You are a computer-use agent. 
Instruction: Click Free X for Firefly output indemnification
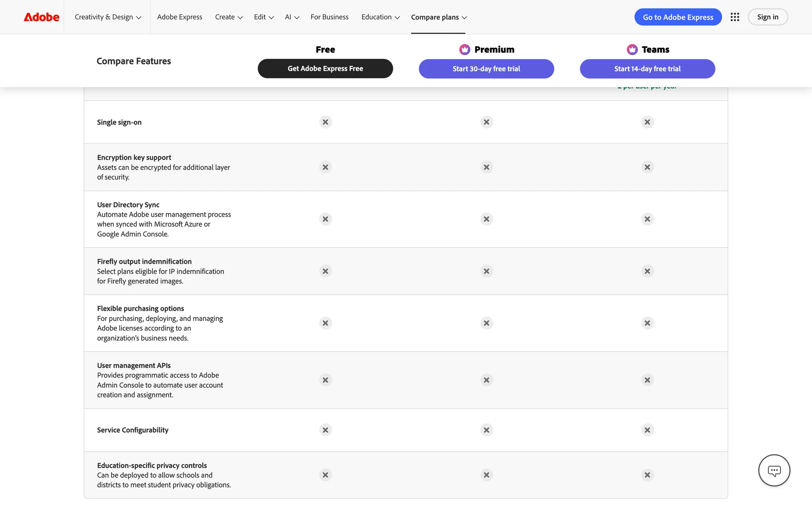(x=325, y=271)
